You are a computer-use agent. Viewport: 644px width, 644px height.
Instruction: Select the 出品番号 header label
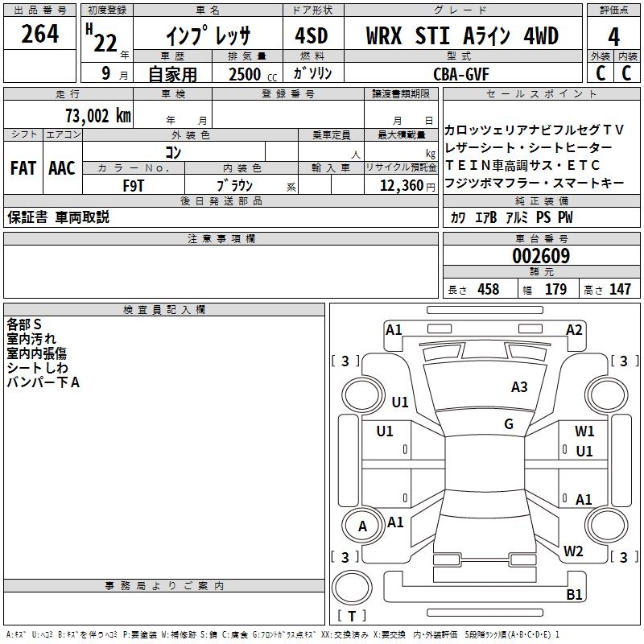click(x=39, y=10)
